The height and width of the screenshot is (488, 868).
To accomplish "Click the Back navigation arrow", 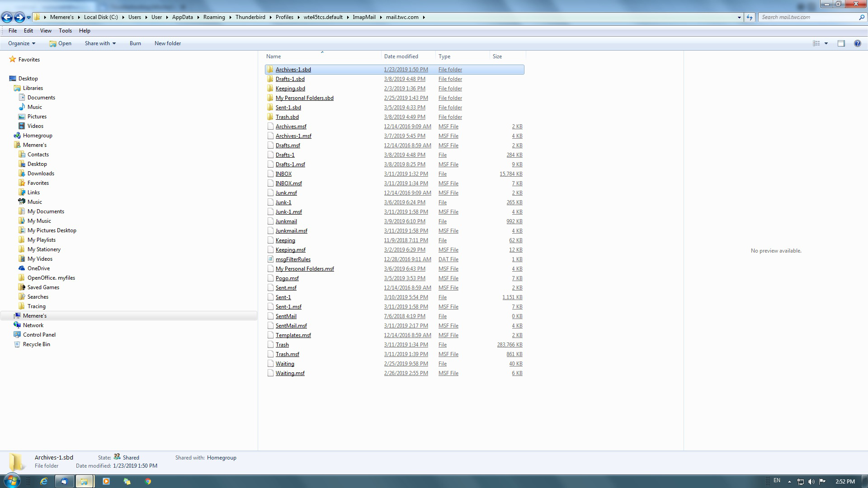I will tap(7, 17).
